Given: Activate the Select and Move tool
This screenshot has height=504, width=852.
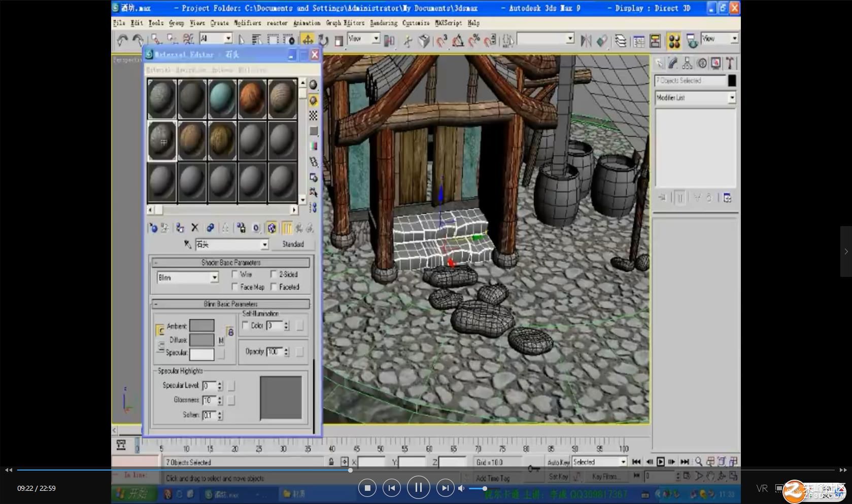Looking at the screenshot, I should (308, 40).
